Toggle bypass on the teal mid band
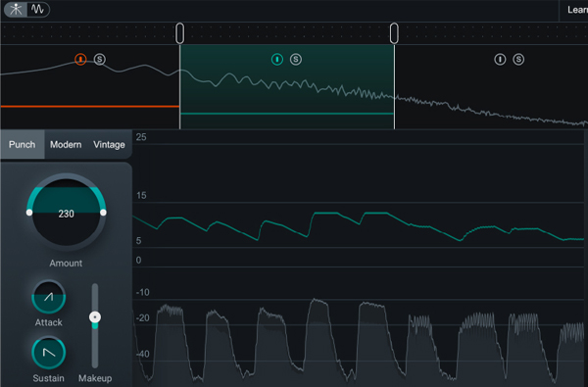The height and width of the screenshot is (387, 588). (277, 59)
